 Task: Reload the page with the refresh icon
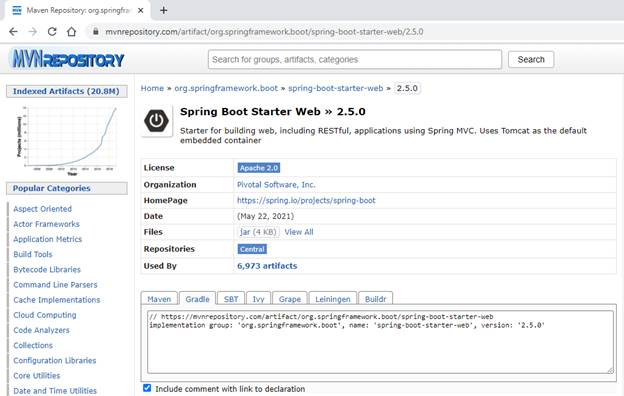pos(52,32)
